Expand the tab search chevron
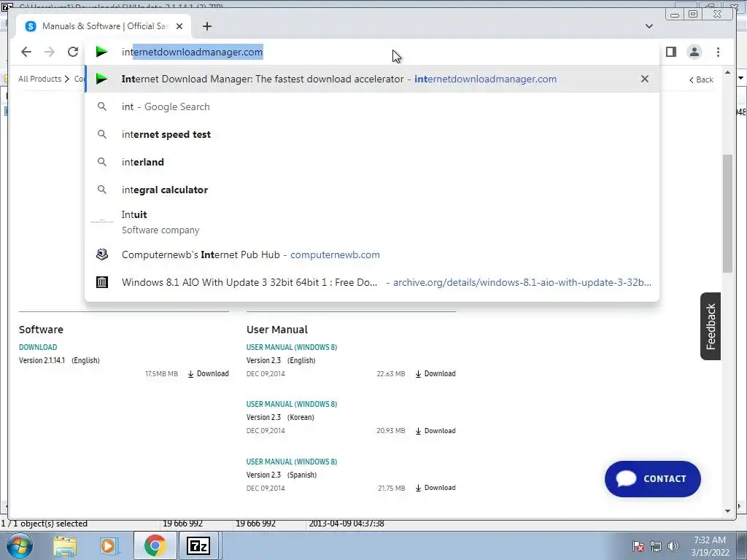The image size is (747, 560). pyautogui.click(x=649, y=26)
